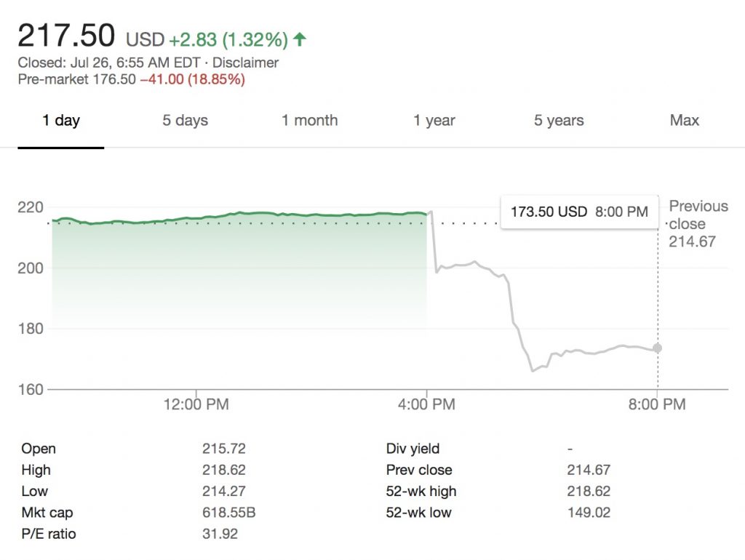Open the Disclaimer link

click(x=245, y=63)
